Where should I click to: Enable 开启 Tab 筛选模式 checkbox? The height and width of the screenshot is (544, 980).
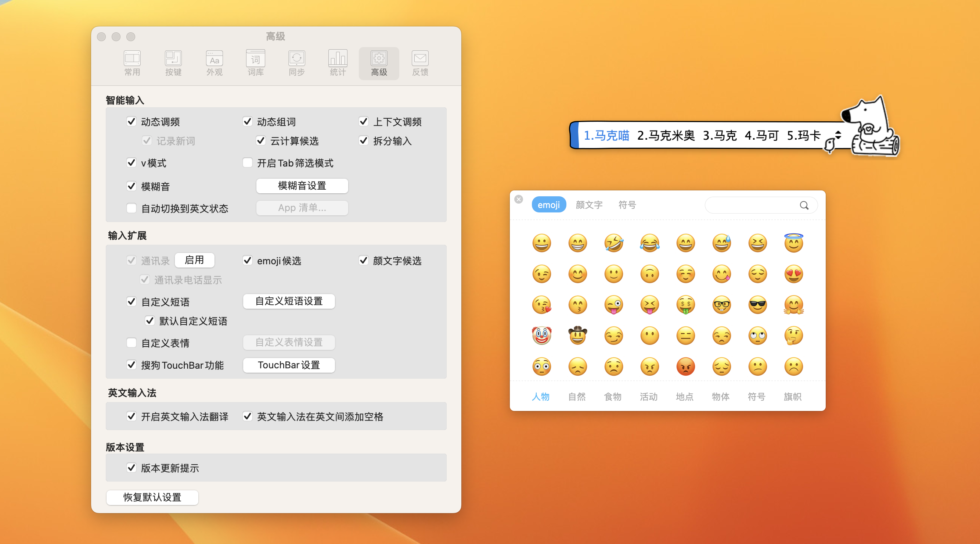pyautogui.click(x=248, y=163)
